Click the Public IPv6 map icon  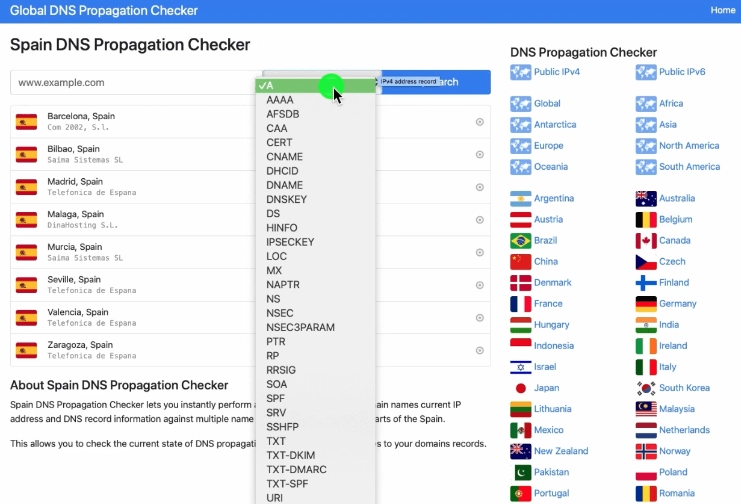(646, 72)
